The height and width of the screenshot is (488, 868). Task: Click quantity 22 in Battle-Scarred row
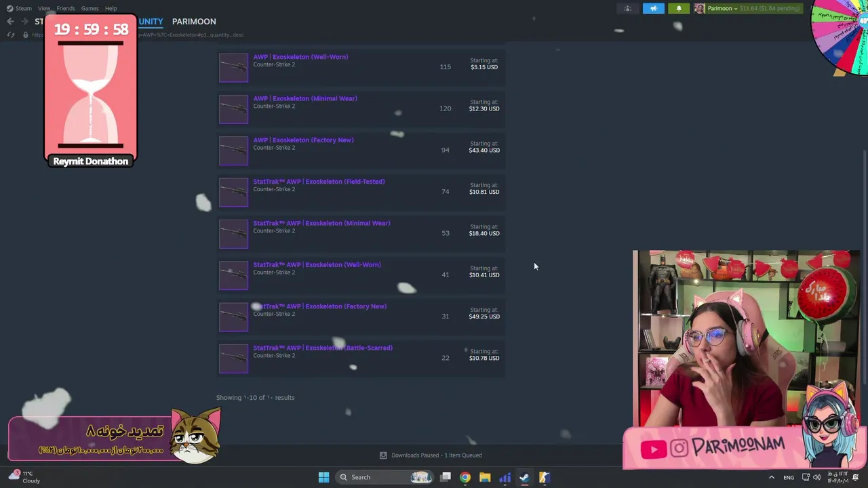(x=445, y=358)
